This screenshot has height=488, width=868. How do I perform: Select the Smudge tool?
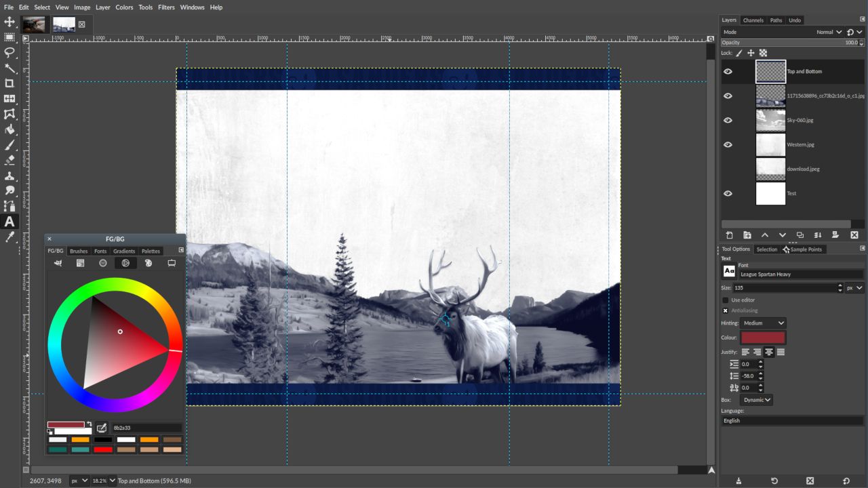(9, 191)
